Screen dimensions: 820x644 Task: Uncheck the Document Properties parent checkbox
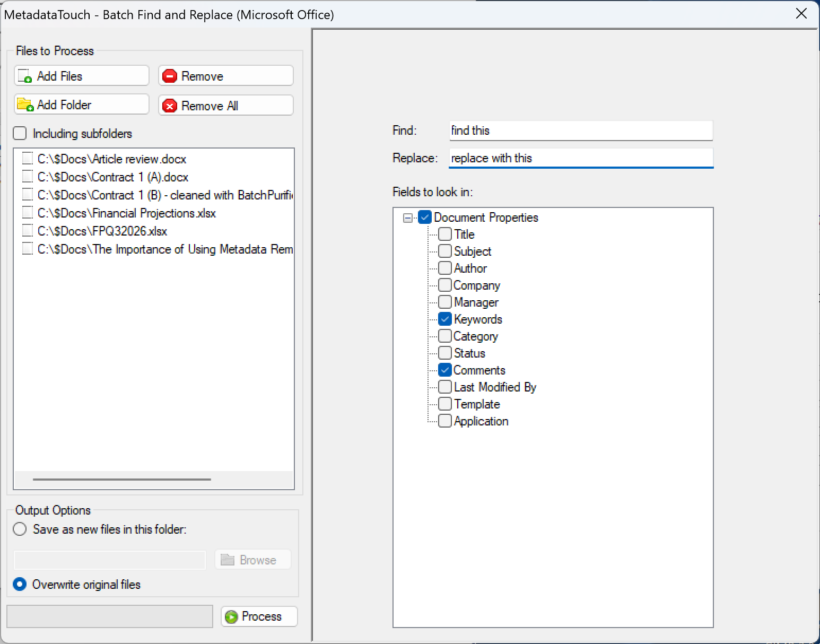[425, 217]
